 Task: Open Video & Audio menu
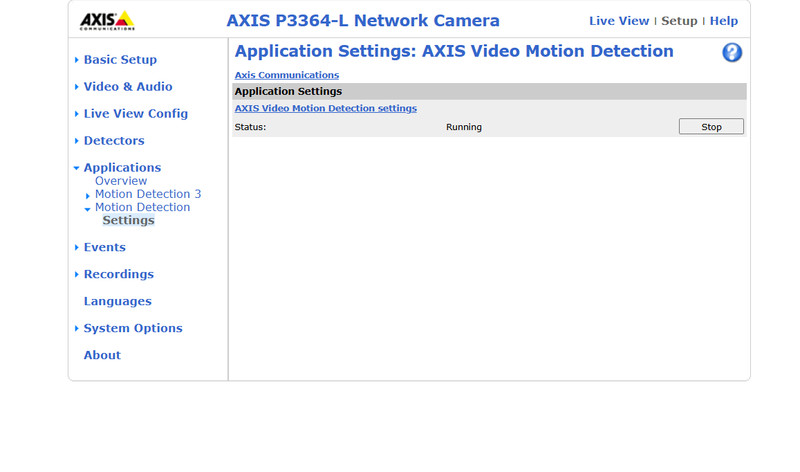[x=128, y=87]
